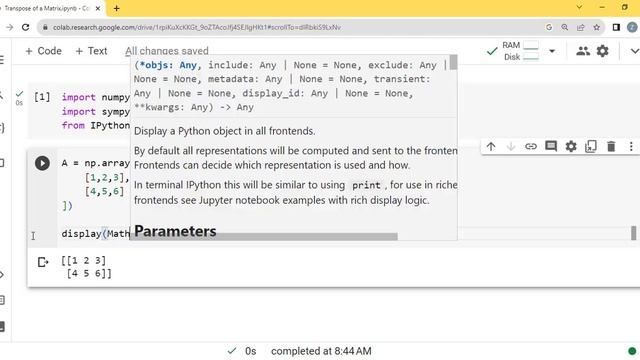Screen dimensions: 640x360
Task: Delete the cell trash icon
Action: point(611,146)
